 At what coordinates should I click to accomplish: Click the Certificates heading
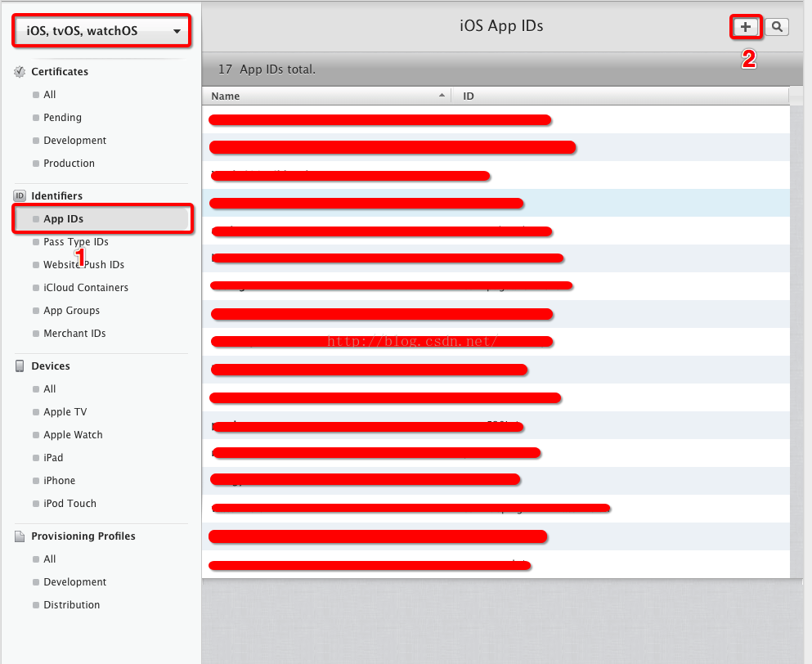click(x=60, y=71)
